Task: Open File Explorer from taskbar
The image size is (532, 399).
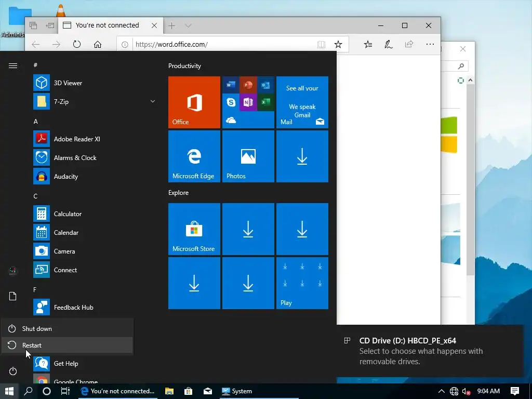Action: tap(169, 391)
